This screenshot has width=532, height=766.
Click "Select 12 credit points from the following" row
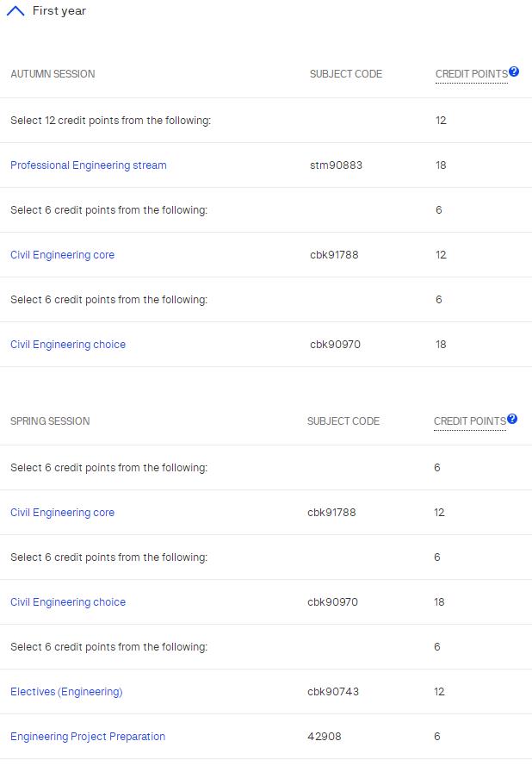[110, 121]
